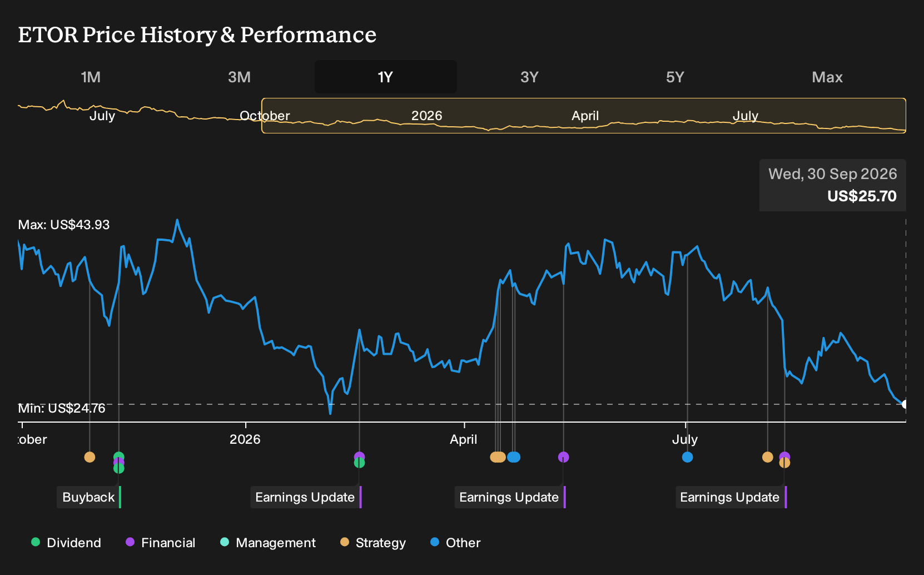The image size is (924, 575).
Task: Open the Buyback event label
Action: click(x=89, y=497)
